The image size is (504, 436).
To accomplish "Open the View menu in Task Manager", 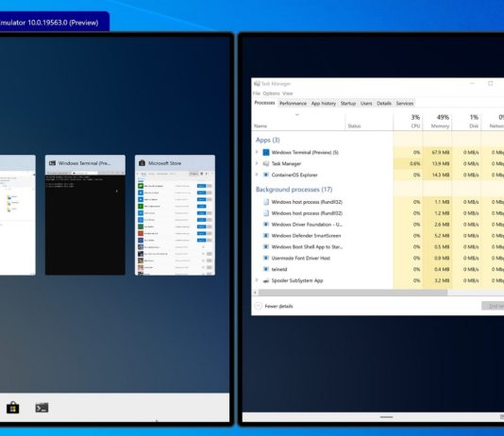I will coord(287,93).
